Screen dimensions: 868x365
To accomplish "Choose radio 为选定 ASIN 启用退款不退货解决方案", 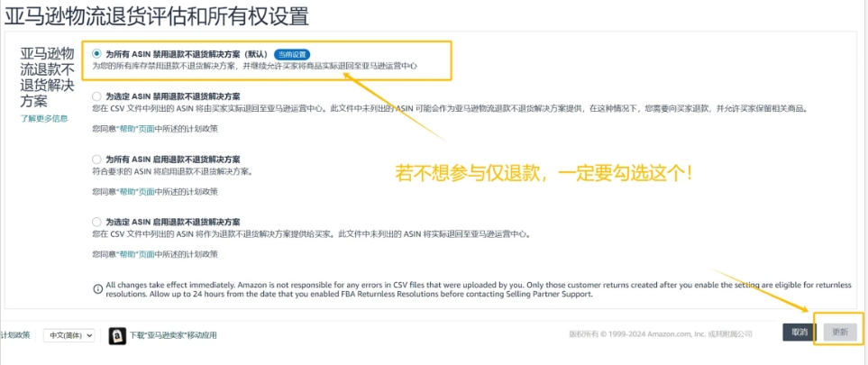I will pos(96,222).
